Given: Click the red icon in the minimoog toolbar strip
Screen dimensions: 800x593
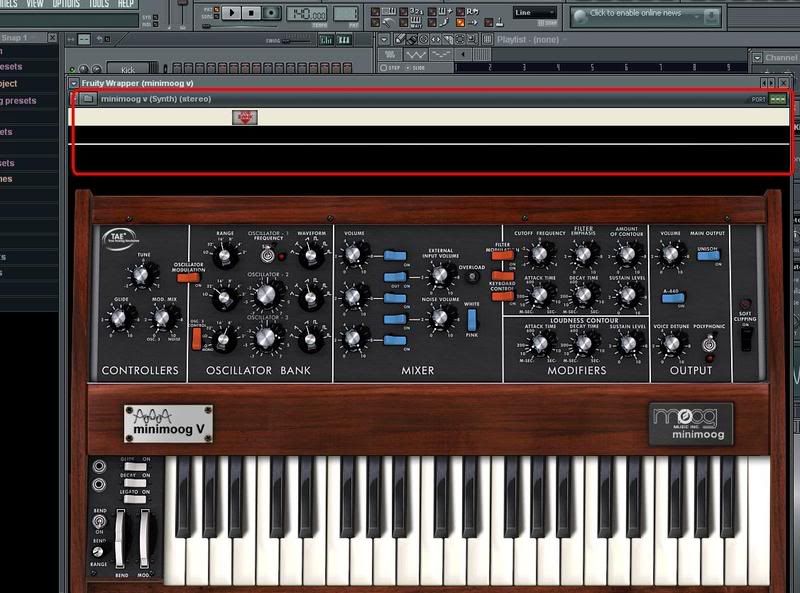Looking at the screenshot, I should coord(245,117).
